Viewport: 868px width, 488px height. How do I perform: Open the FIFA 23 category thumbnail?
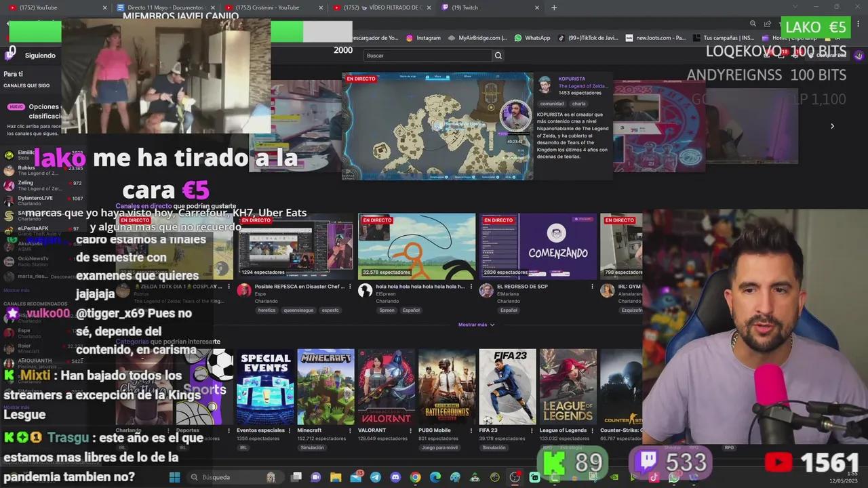coord(507,386)
